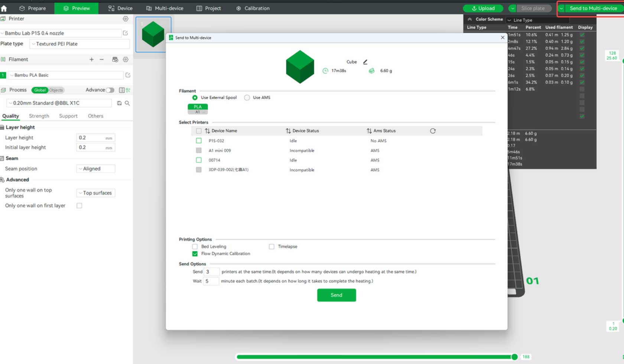Enable Bed Leveling printing option
624x364 pixels.
click(x=195, y=246)
